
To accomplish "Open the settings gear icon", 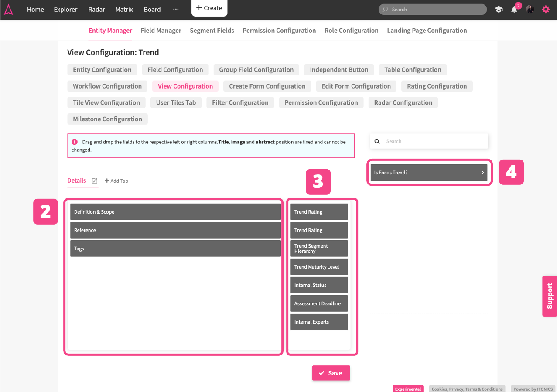I will click(x=546, y=10).
